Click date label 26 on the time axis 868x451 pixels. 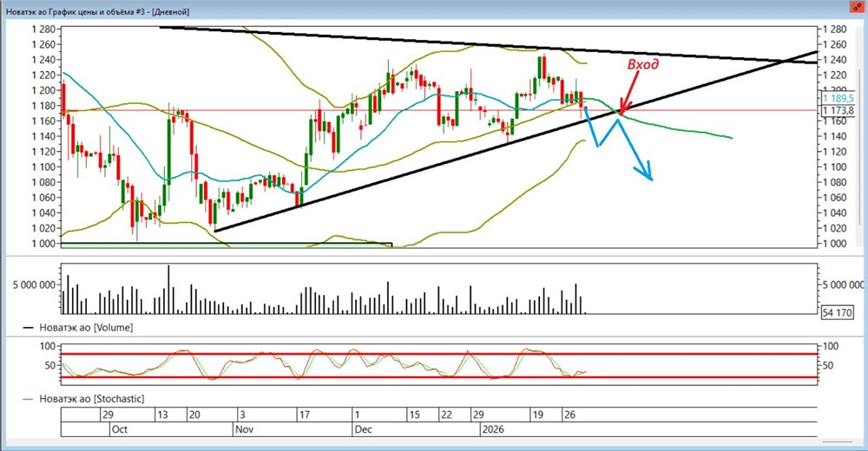(569, 415)
